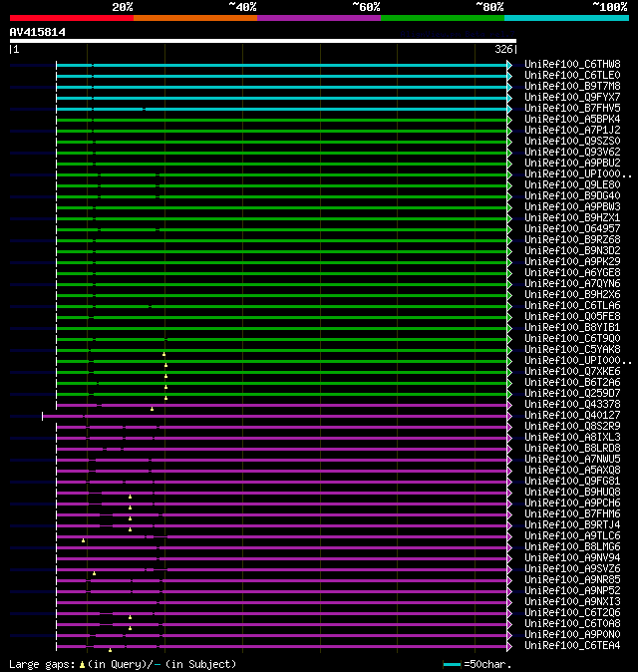The height and width of the screenshot is (672, 638).
Task: Select the UniRef100_A9PBU2 label
Action: point(572,163)
